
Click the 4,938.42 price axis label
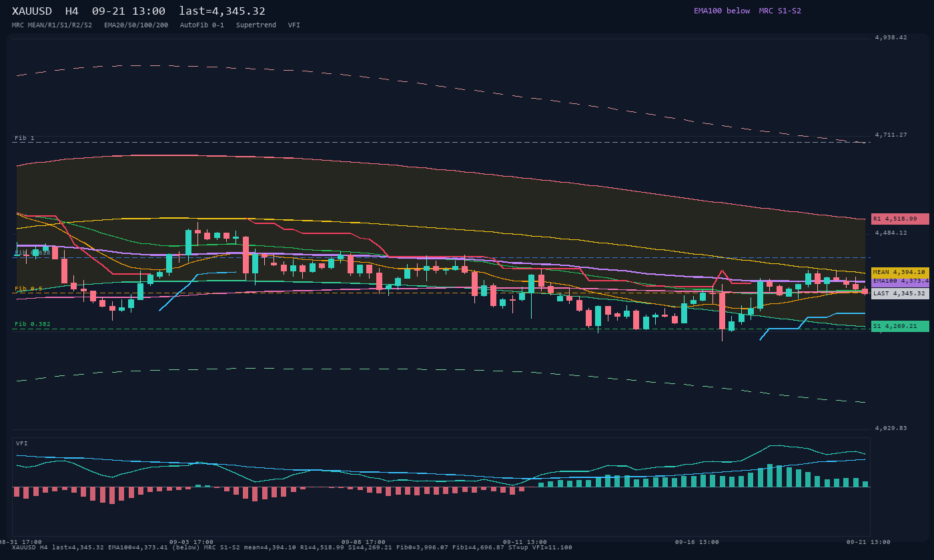891,37
